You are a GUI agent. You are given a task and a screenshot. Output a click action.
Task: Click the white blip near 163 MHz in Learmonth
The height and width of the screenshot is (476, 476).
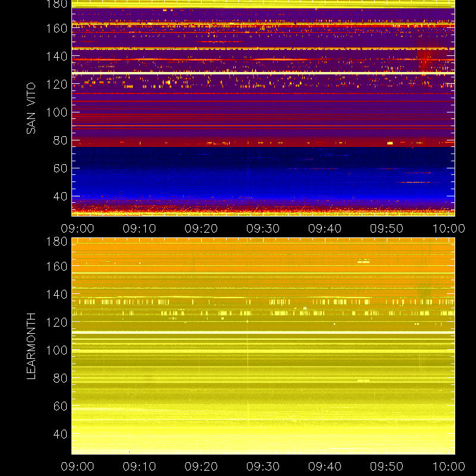pyautogui.click(x=364, y=261)
